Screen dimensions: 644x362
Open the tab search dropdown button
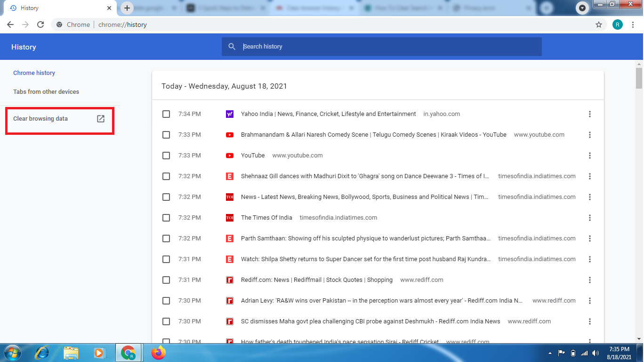[583, 8]
